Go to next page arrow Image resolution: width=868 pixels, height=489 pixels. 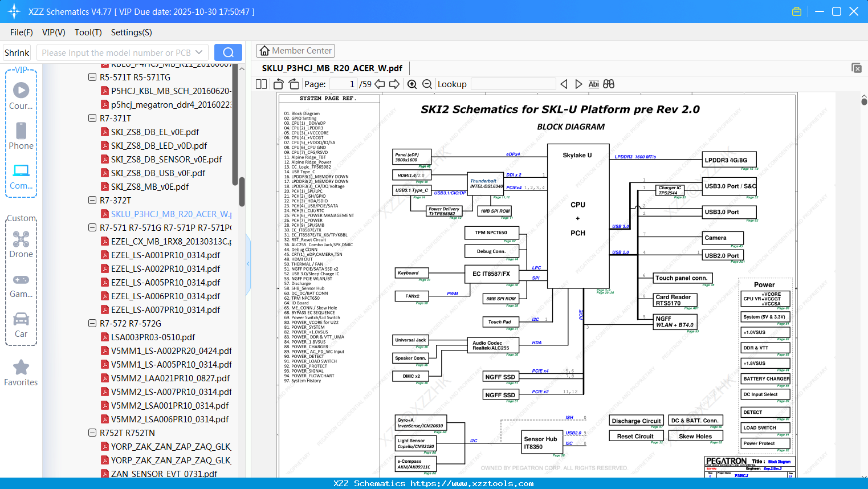tap(394, 84)
